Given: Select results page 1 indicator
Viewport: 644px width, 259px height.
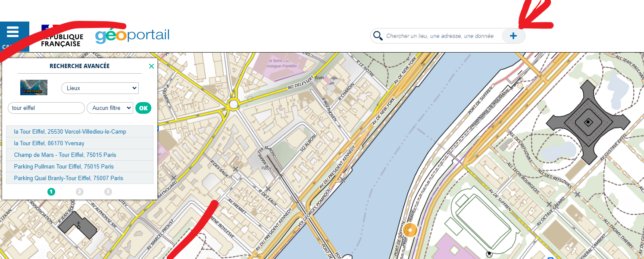Looking at the screenshot, I should click(x=51, y=192).
